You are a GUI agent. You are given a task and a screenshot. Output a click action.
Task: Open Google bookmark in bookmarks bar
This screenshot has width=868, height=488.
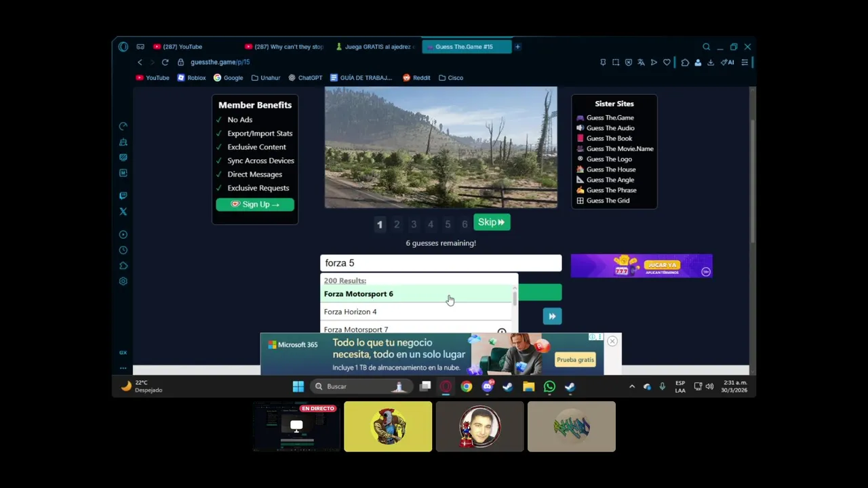(x=228, y=78)
